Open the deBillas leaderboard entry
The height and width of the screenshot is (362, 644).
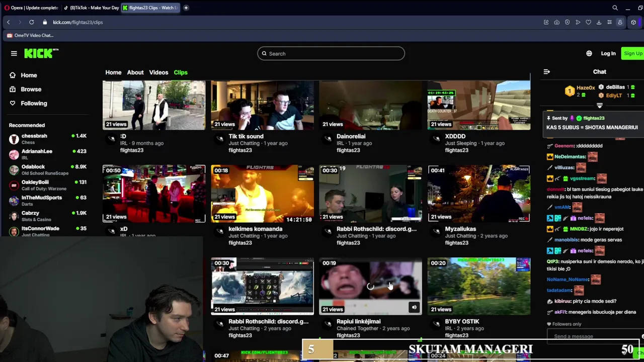point(617,87)
